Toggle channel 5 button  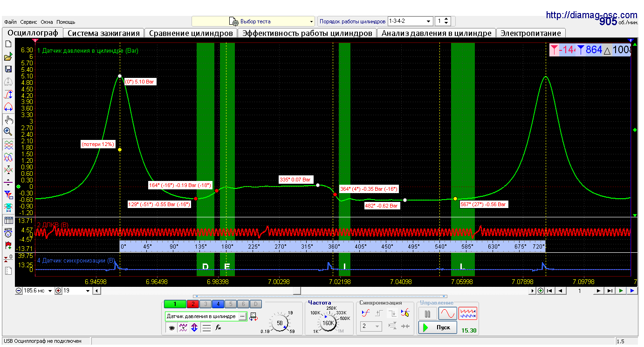coord(231,304)
